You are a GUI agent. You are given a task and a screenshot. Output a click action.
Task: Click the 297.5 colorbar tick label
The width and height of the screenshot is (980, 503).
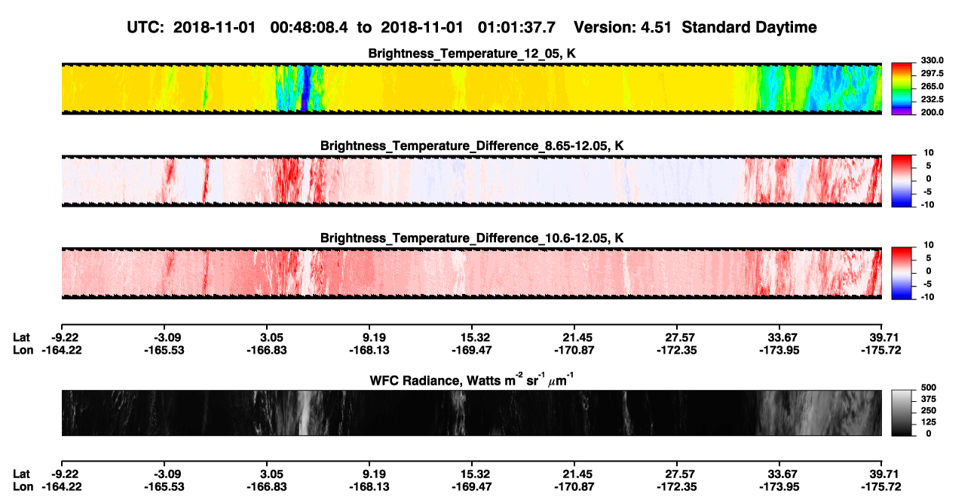931,73
